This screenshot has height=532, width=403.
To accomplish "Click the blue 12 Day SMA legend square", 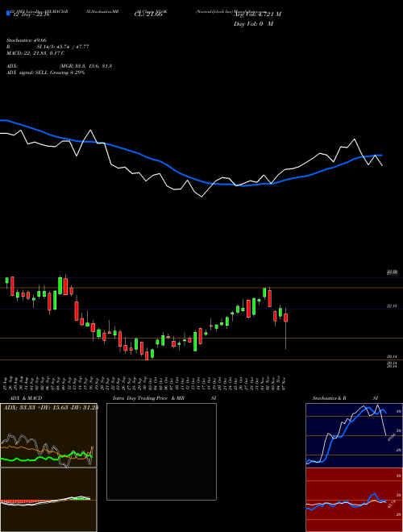I will point(8,13).
